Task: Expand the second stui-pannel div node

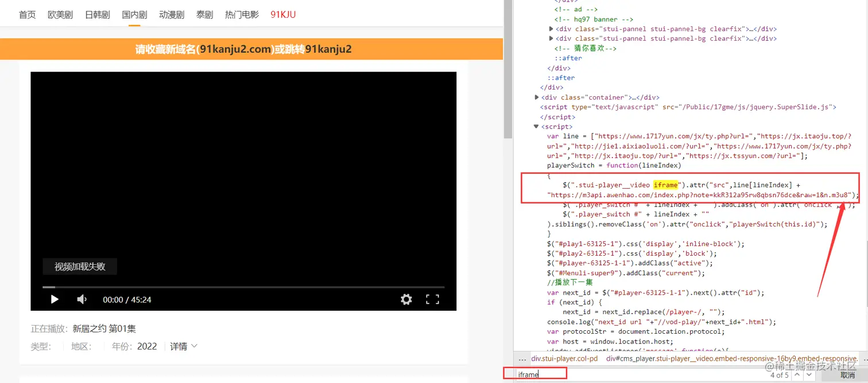Action: (x=552, y=38)
